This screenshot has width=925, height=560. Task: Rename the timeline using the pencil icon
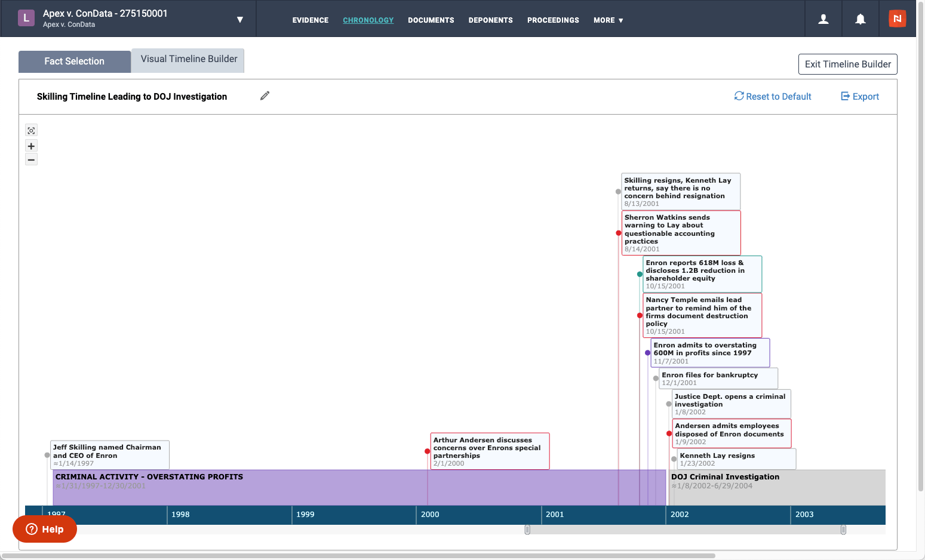[x=265, y=96]
